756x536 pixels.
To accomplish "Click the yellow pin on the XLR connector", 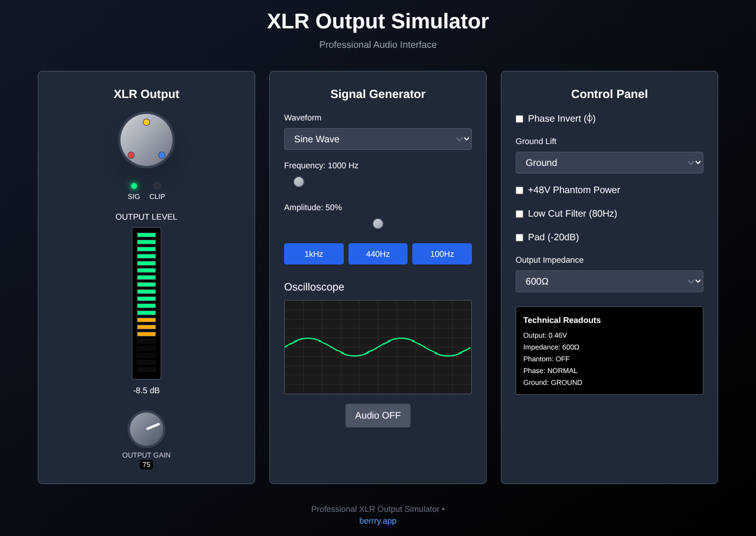I will (x=146, y=122).
